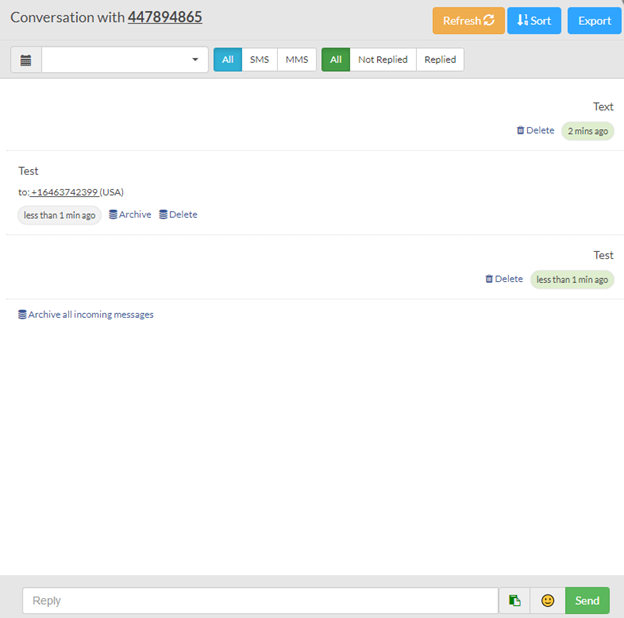Archive the incoming Test message
Image resolution: width=624 pixels, height=618 pixels.
(130, 214)
